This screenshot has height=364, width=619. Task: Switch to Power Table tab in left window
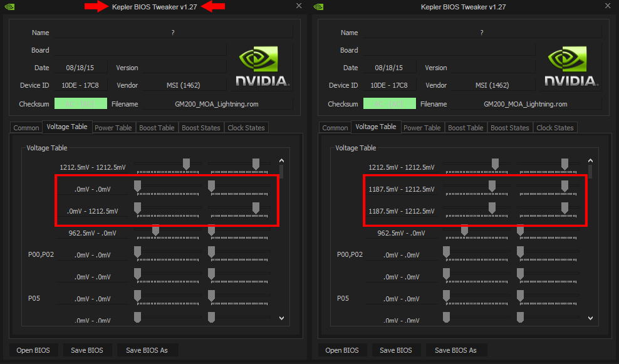pos(113,128)
